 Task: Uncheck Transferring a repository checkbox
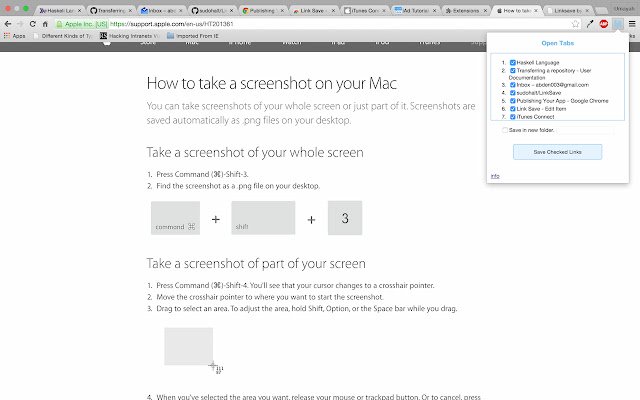[x=513, y=70]
